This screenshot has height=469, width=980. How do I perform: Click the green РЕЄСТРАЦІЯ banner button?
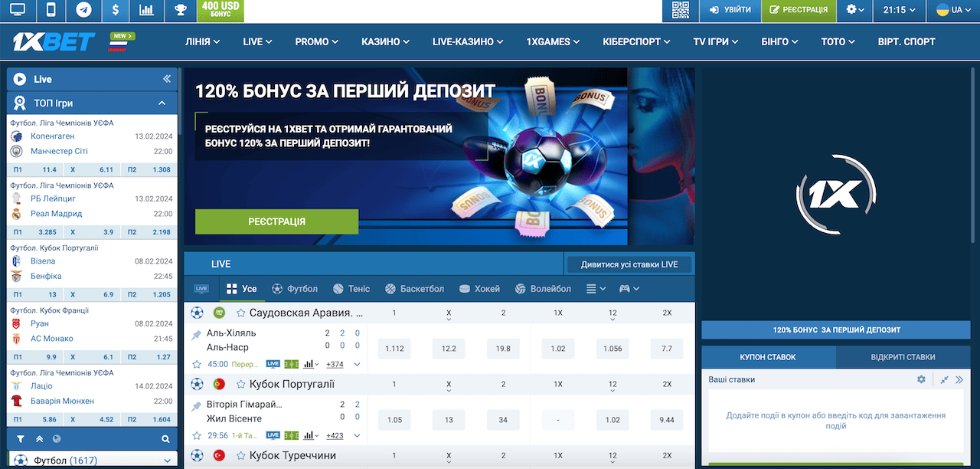click(276, 221)
